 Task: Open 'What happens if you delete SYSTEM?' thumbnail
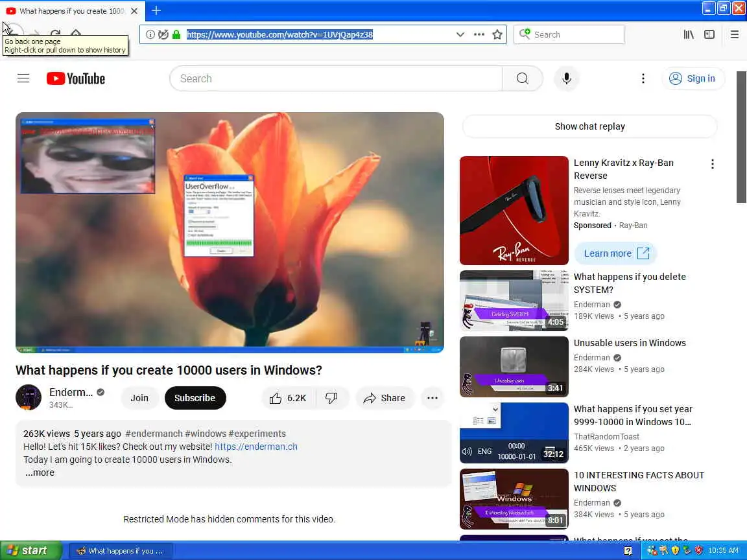(514, 301)
